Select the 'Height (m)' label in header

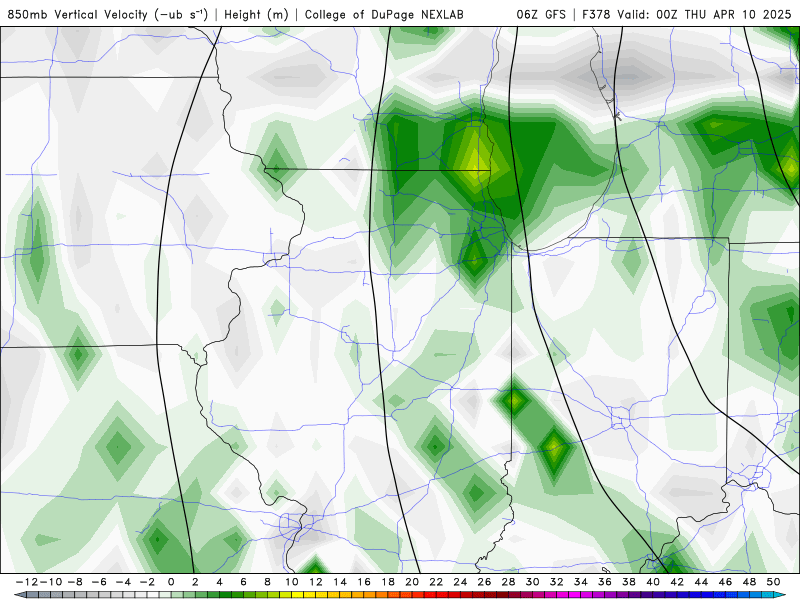tap(256, 14)
